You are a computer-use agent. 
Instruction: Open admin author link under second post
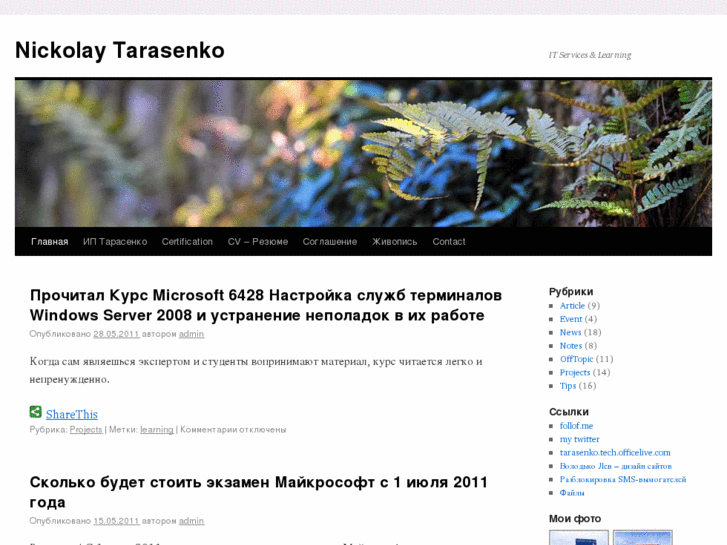[191, 521]
